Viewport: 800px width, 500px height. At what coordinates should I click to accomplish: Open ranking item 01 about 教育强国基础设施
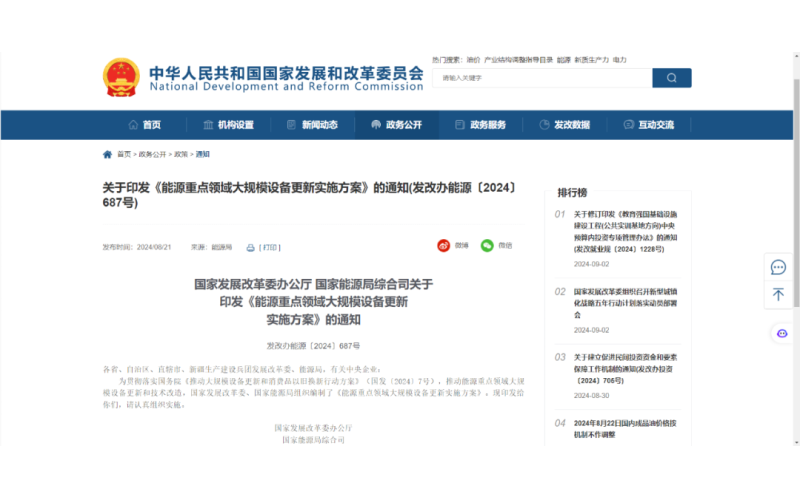pyautogui.click(x=626, y=232)
